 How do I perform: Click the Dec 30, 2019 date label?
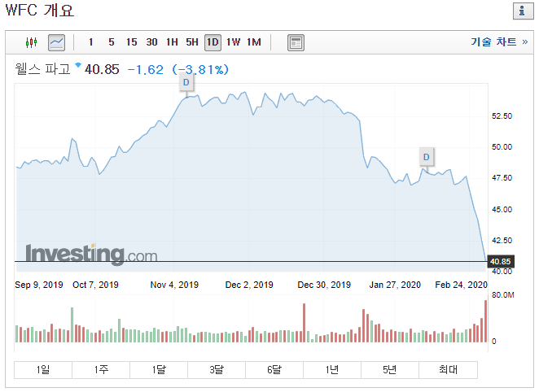(324, 285)
